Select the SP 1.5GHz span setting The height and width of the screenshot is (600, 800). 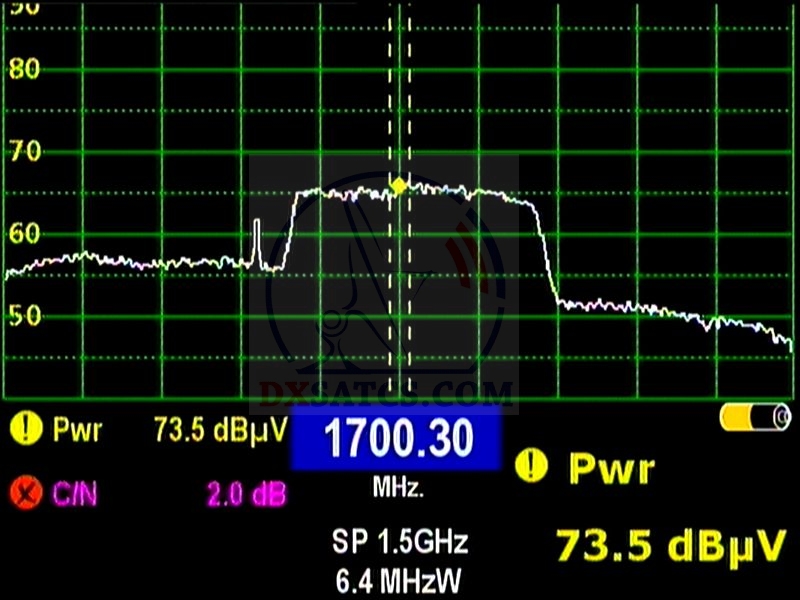point(399,542)
